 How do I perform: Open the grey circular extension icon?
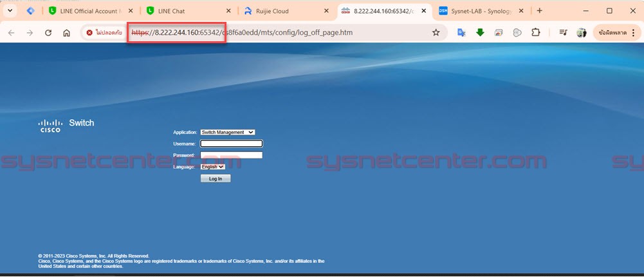tap(517, 33)
